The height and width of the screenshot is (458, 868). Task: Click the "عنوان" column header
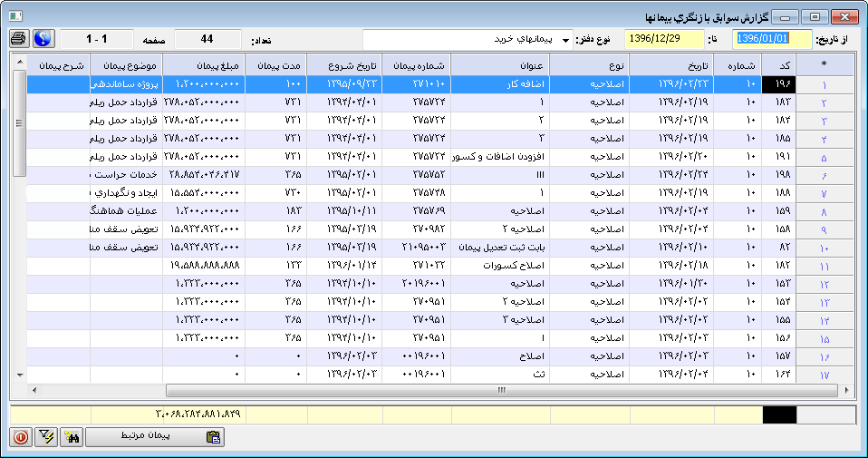coord(500,65)
